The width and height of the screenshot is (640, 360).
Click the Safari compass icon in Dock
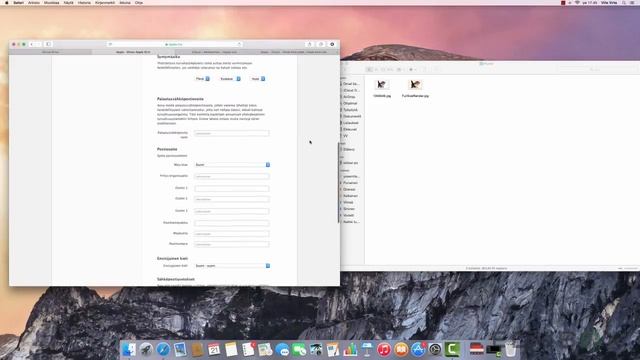163,350
